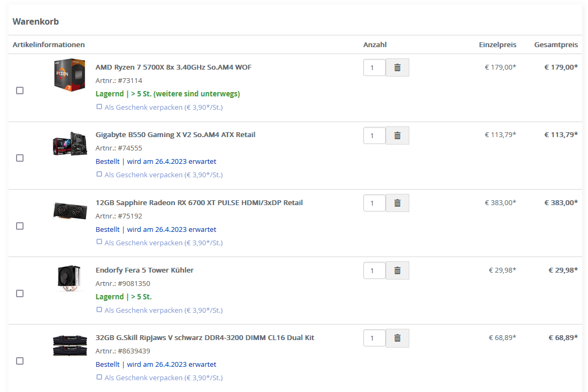This screenshot has width=588, height=392.
Task: Edit quantity of G.Skill RipJaws V kit
Action: click(374, 338)
